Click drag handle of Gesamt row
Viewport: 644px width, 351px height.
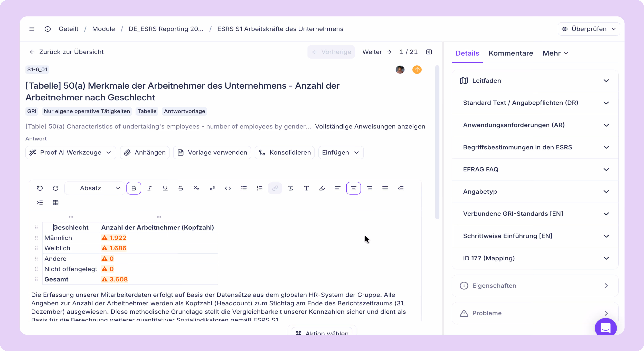point(37,279)
